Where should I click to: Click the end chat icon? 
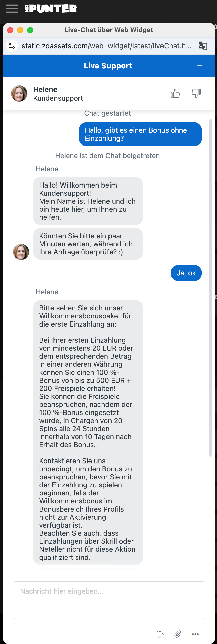[x=160, y=634]
